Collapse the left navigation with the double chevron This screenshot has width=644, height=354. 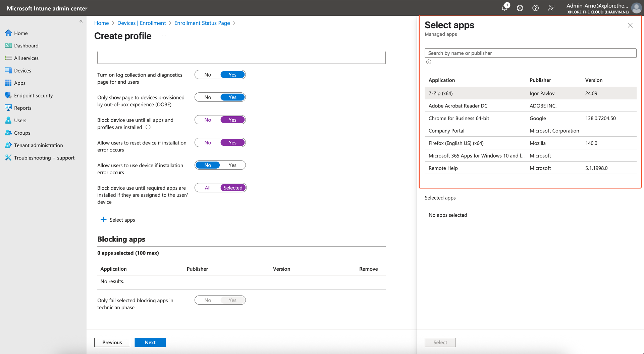(x=81, y=21)
